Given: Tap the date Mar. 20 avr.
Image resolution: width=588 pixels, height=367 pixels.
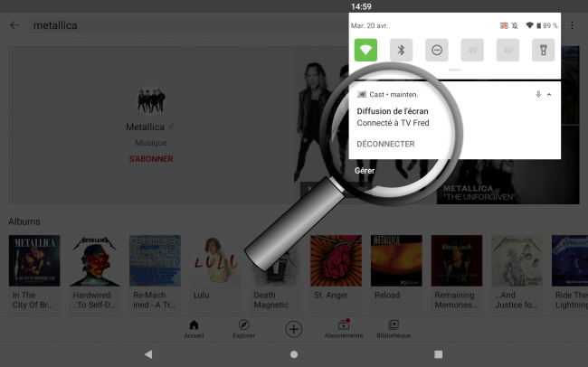Looking at the screenshot, I should 369,25.
